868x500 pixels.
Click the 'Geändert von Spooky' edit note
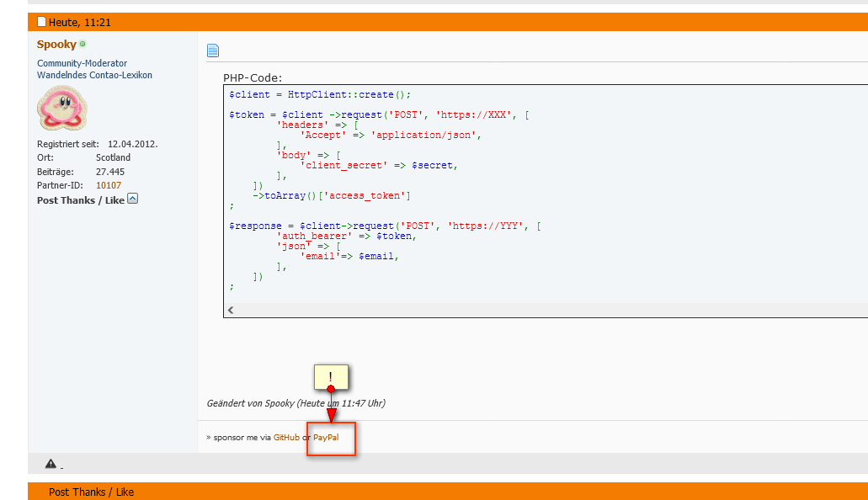point(296,403)
